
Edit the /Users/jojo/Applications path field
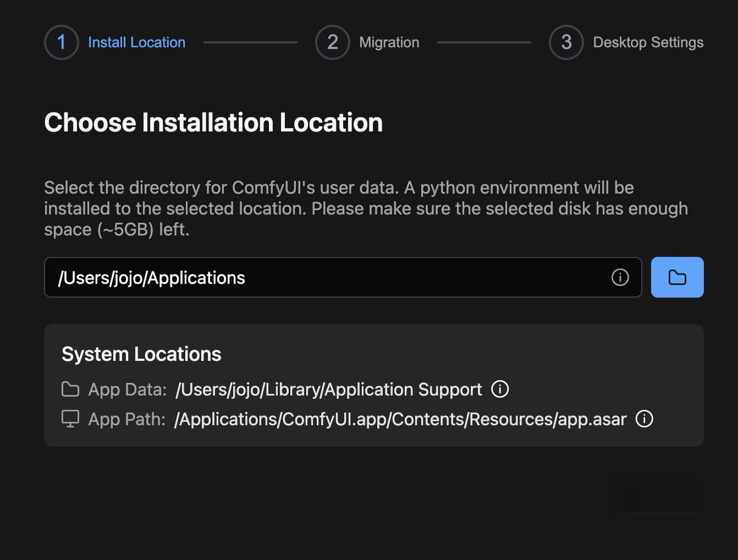343,277
